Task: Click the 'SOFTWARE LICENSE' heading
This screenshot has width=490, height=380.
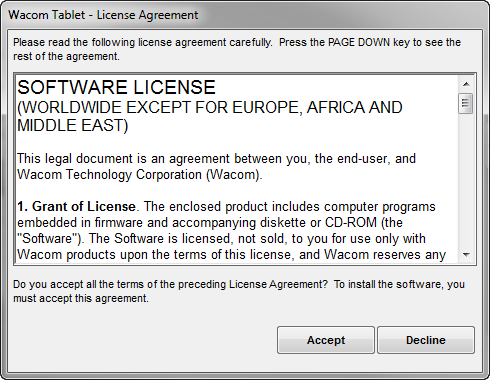Action: coord(116,87)
